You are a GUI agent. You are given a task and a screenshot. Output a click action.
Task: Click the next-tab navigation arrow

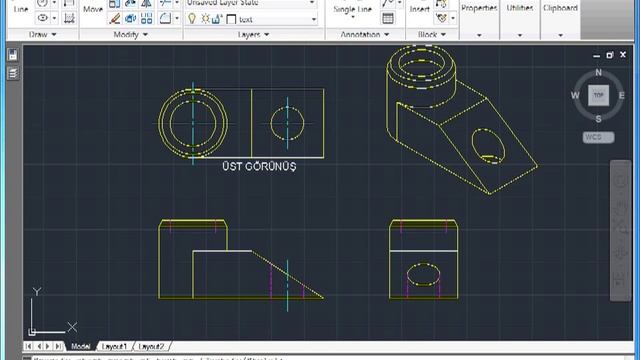48,346
